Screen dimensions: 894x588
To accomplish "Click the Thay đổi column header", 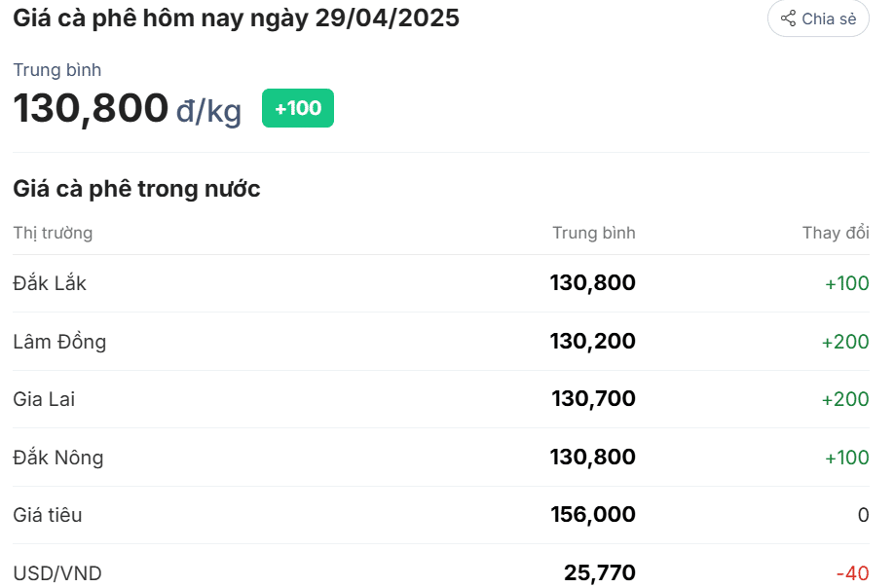I will [836, 233].
